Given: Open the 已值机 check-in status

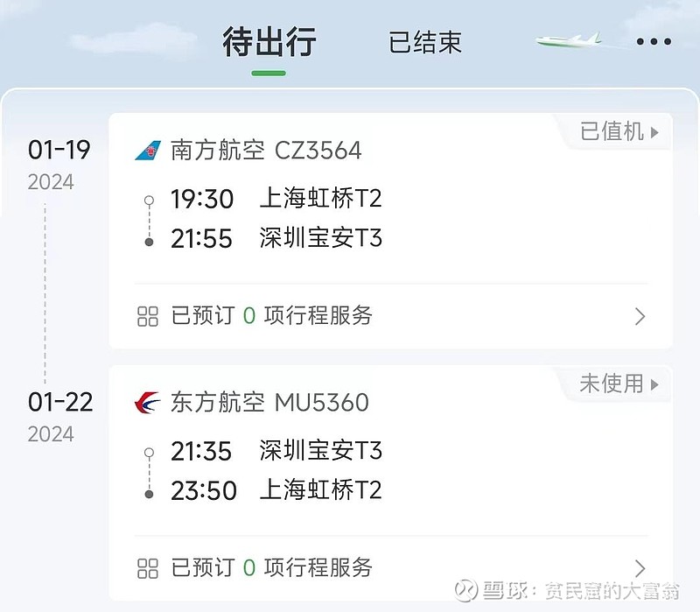Looking at the screenshot, I should (x=619, y=132).
